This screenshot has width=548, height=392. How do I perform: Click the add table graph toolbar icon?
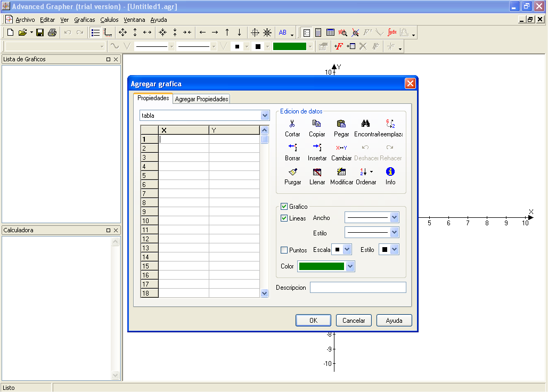pyautogui.click(x=351, y=46)
